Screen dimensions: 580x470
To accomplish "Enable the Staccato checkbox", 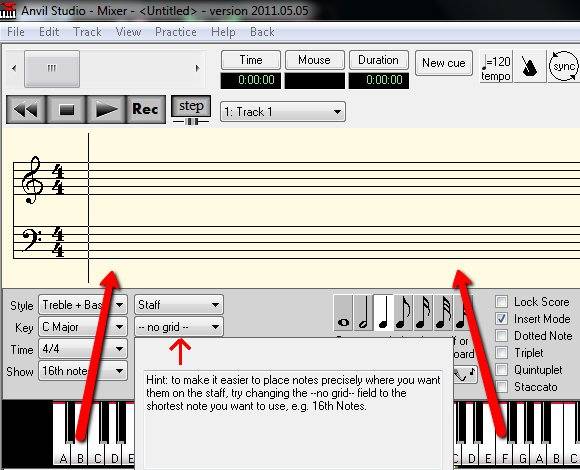I will (x=502, y=387).
